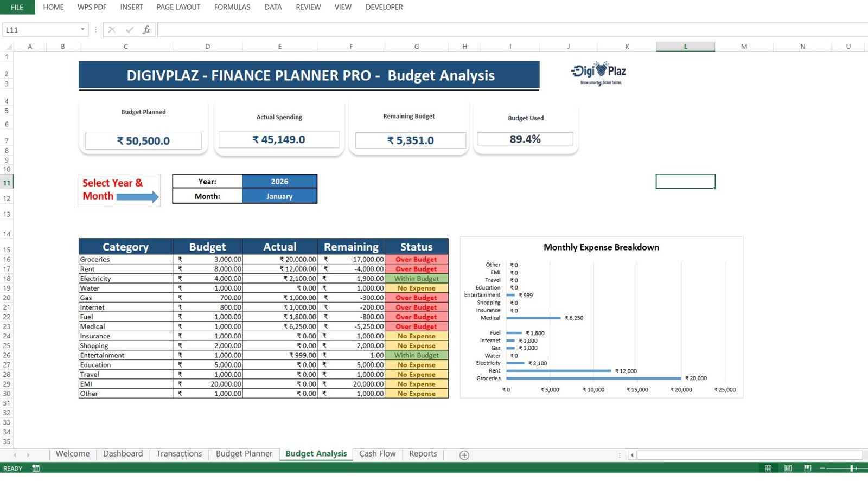Select column header G

coord(417,47)
